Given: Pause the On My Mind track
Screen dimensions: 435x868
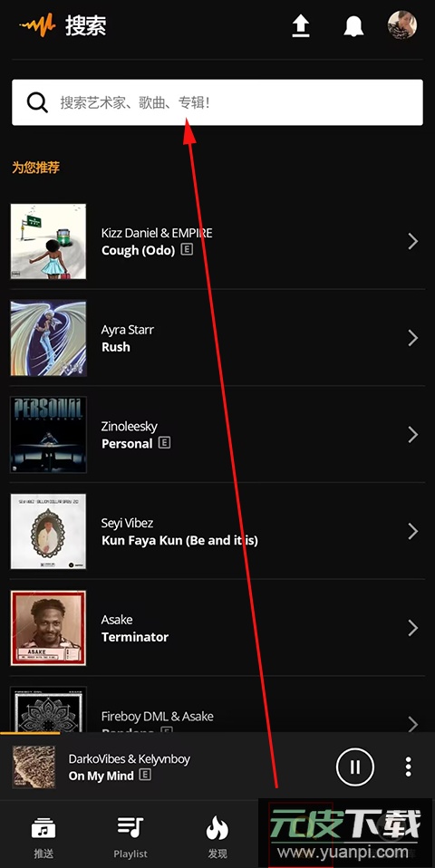Looking at the screenshot, I should (x=355, y=767).
